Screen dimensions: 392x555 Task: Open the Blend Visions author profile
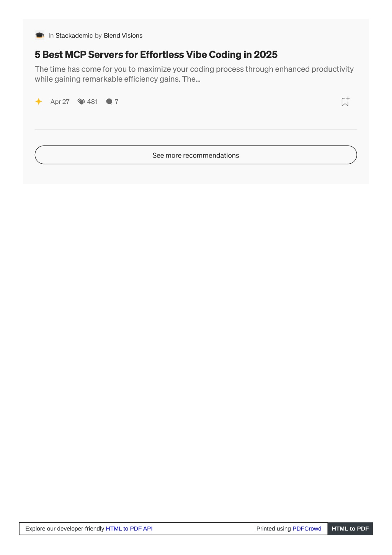[x=123, y=36]
